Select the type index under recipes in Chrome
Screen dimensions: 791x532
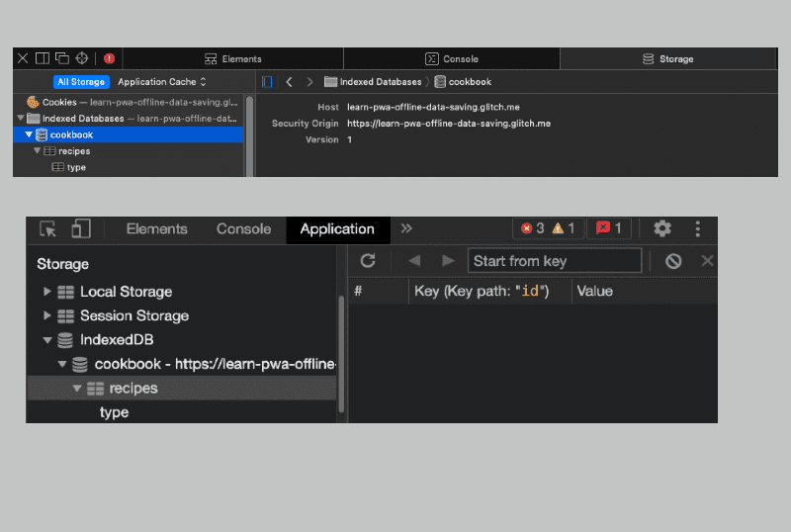(x=115, y=412)
